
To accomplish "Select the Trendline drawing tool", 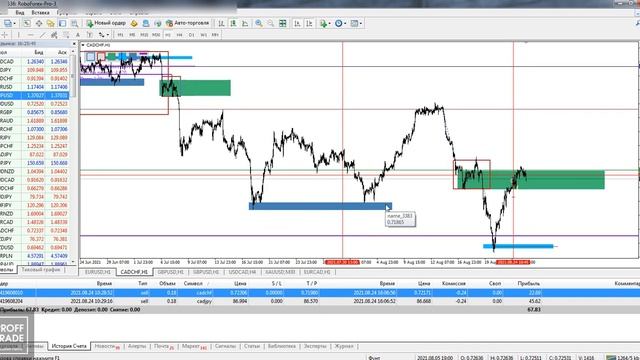I will pyautogui.click(x=42, y=35).
